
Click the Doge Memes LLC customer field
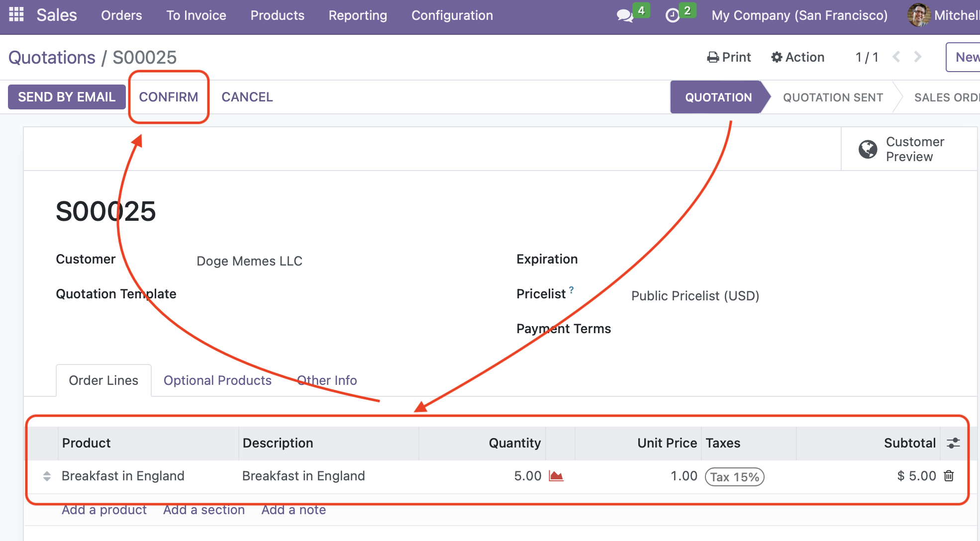point(249,261)
